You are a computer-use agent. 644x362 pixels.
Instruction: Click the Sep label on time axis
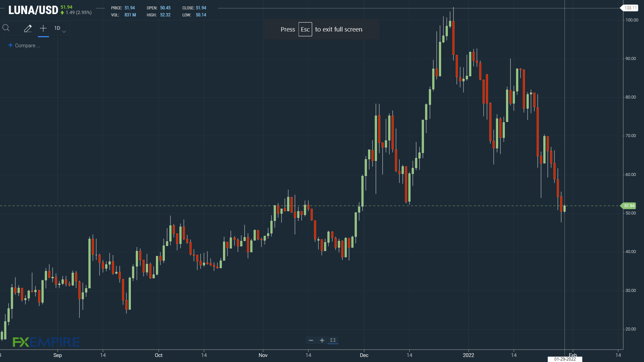(57, 355)
